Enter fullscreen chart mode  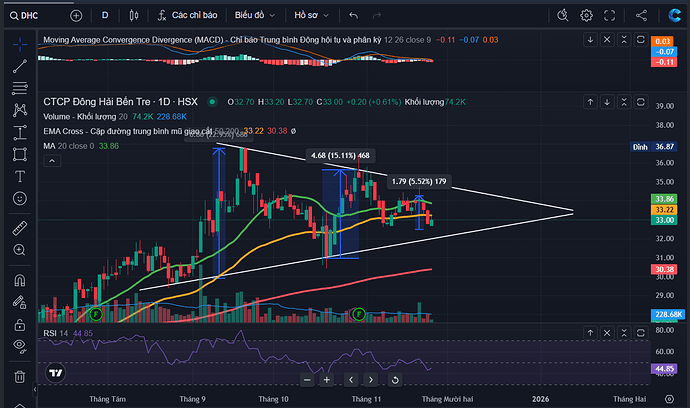pyautogui.click(x=609, y=15)
